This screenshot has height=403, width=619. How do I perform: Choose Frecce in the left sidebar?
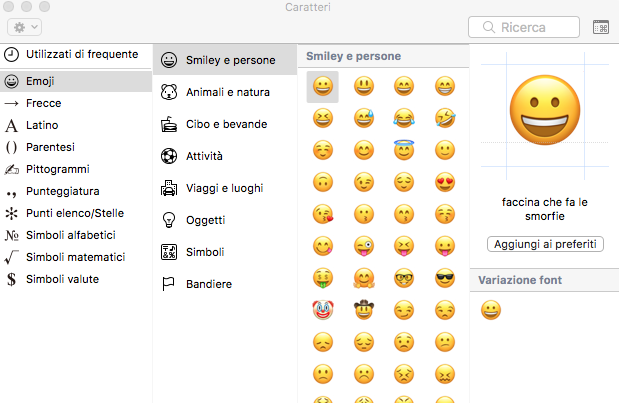[76, 103]
